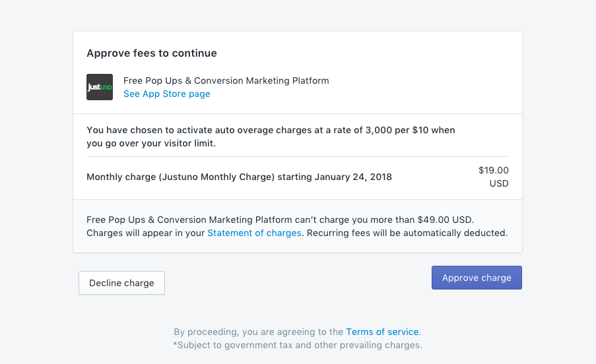The image size is (596, 364).
Task: Click the Approve fees to continue heading
Action: [152, 53]
